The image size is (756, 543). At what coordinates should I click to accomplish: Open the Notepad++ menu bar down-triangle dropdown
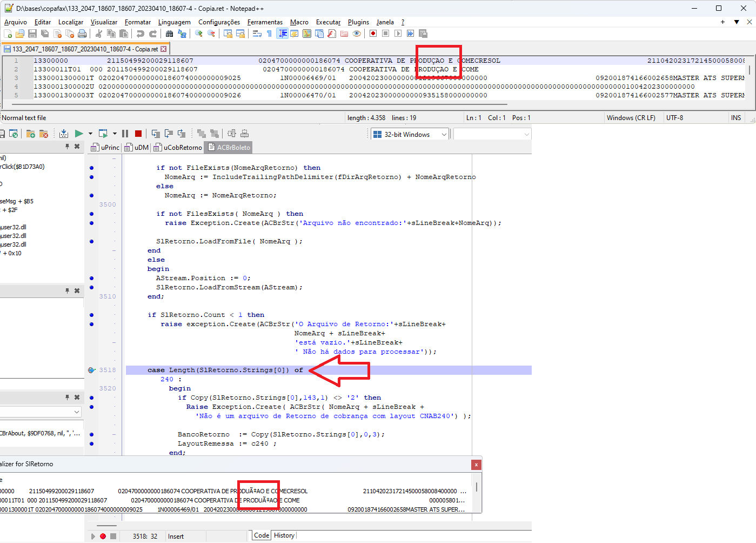click(x=737, y=22)
